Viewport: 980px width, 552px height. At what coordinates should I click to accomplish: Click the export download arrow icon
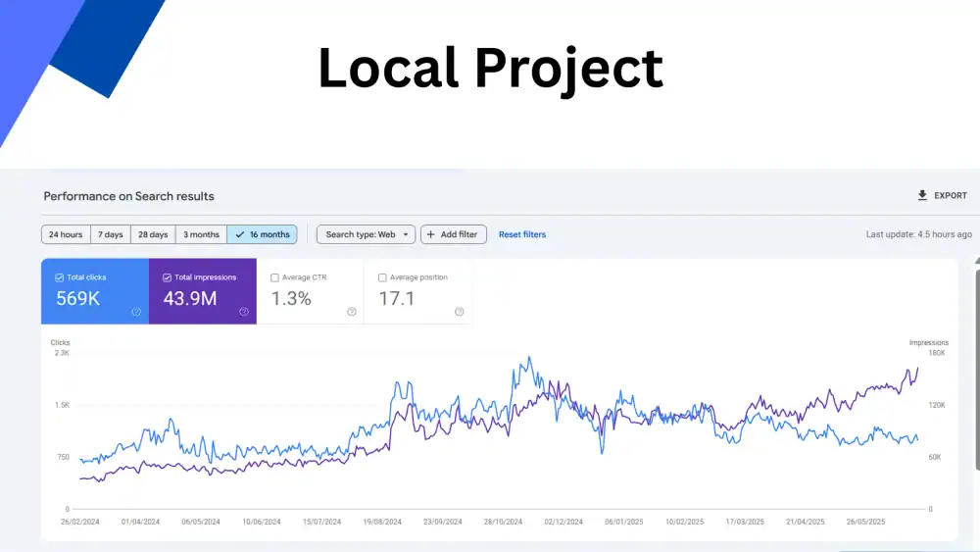point(922,196)
